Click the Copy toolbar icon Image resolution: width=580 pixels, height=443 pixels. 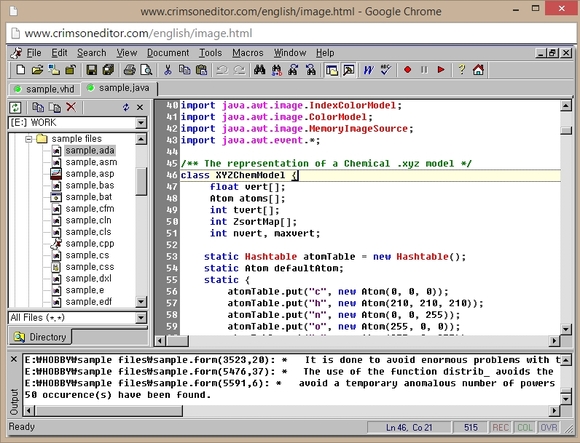184,70
